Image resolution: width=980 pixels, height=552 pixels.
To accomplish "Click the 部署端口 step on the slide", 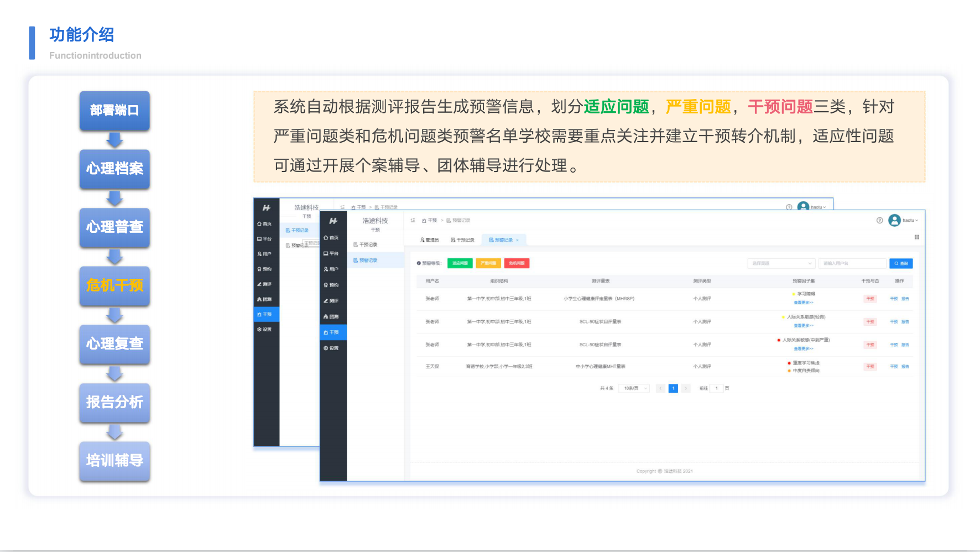I will [x=114, y=111].
